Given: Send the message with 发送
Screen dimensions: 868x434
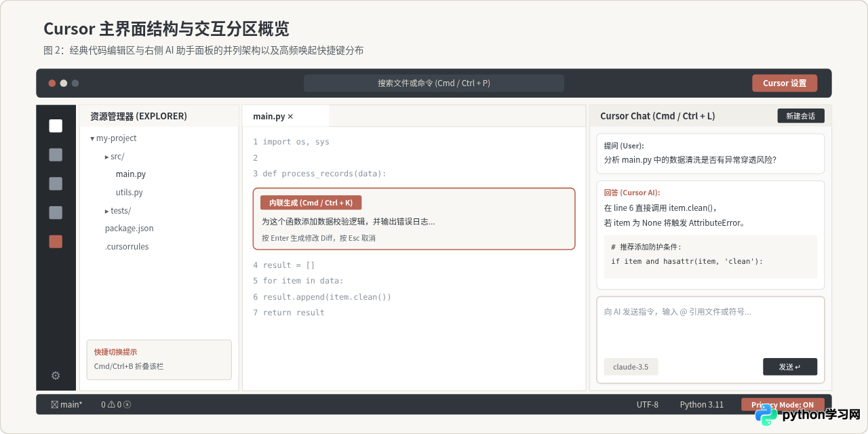Looking at the screenshot, I should (x=790, y=367).
